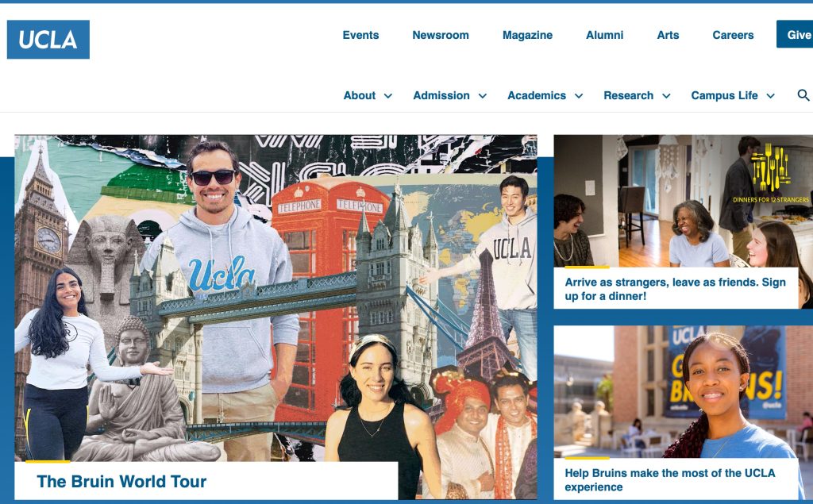Click the Go Bruins banner student photo
Image resolution: width=813 pixels, height=504 pixels.
coord(684,391)
